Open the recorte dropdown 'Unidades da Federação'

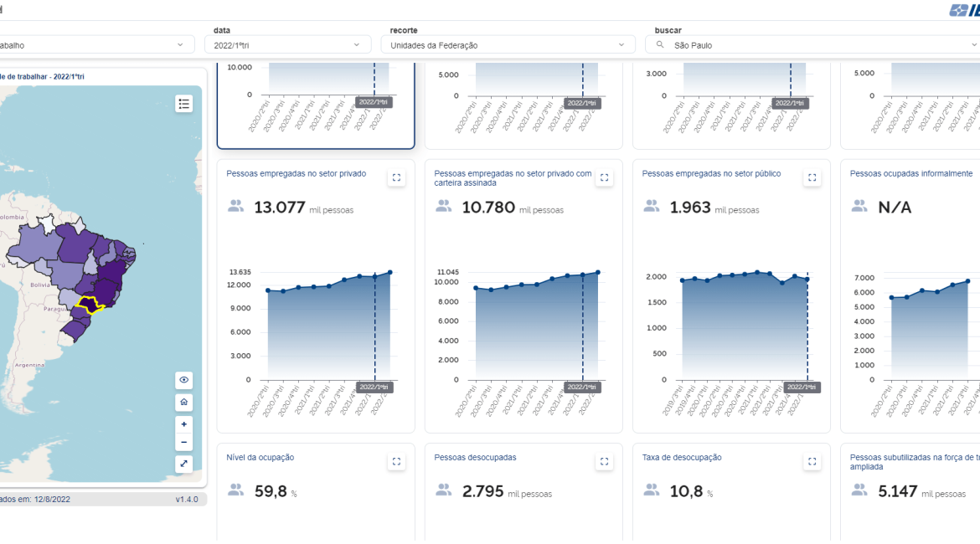508,45
